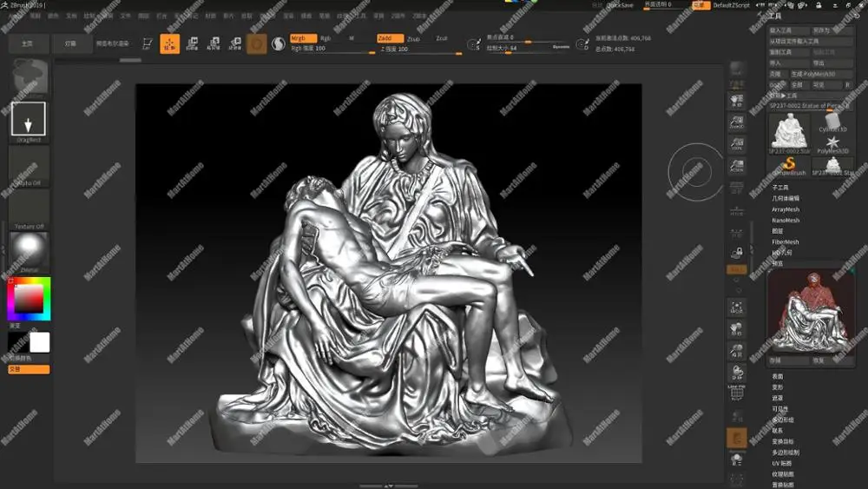The image size is (868, 489).
Task: Click the BPR render icon at shelf top
Action: click(737, 69)
